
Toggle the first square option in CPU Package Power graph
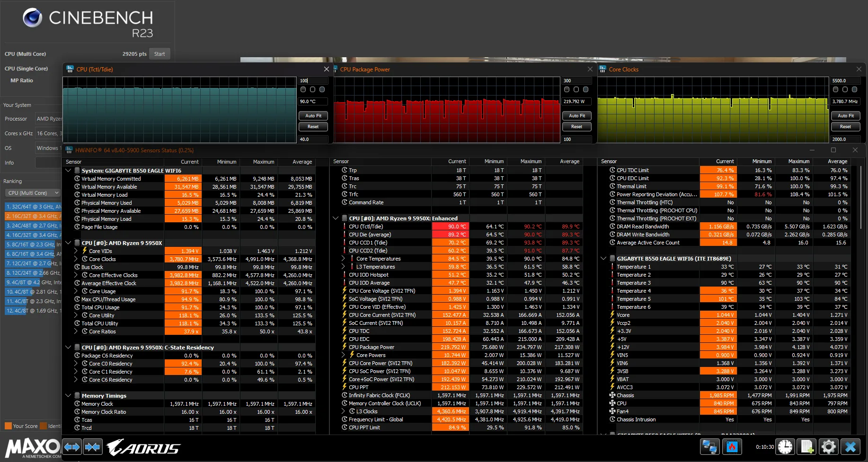pyautogui.click(x=567, y=89)
